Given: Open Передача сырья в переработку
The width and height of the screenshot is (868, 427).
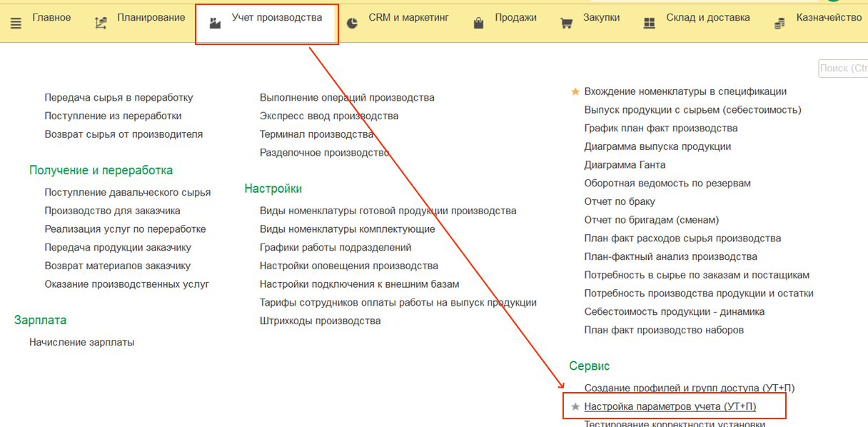Looking at the screenshot, I should click(118, 98).
